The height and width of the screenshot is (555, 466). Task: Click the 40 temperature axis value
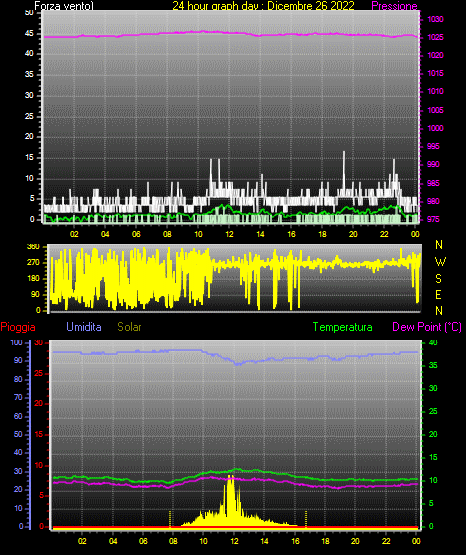click(433, 342)
